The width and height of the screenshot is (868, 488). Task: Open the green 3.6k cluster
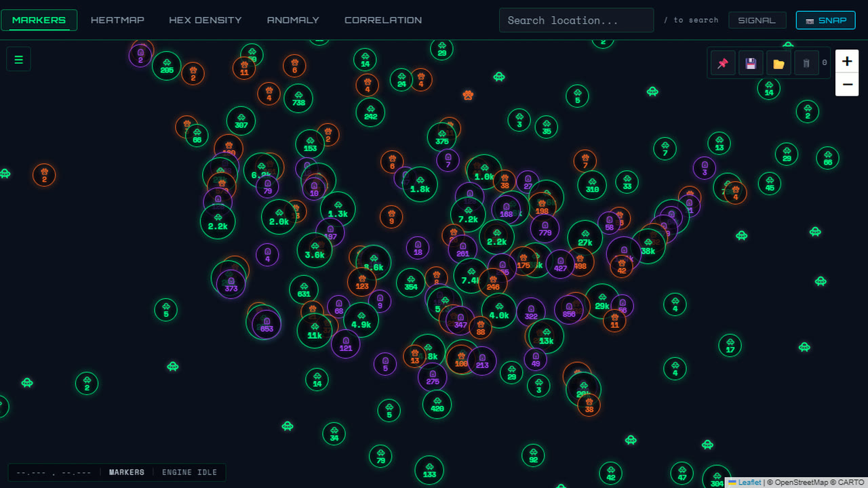click(315, 251)
